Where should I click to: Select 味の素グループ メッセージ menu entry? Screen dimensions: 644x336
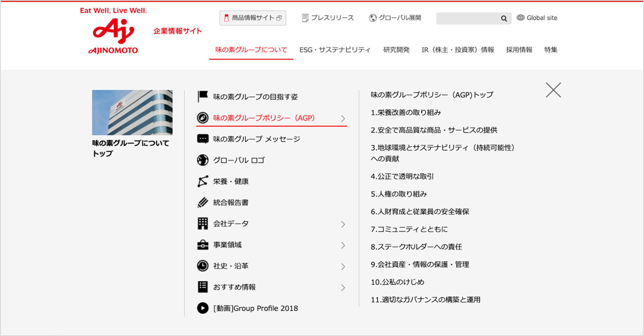[x=257, y=139]
